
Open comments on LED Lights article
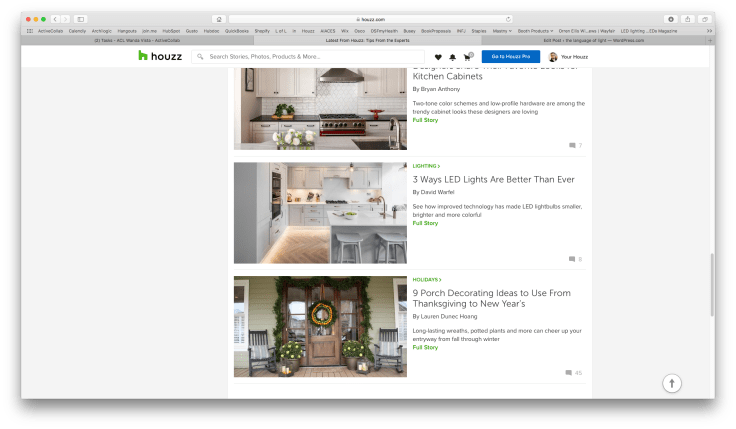coord(574,259)
